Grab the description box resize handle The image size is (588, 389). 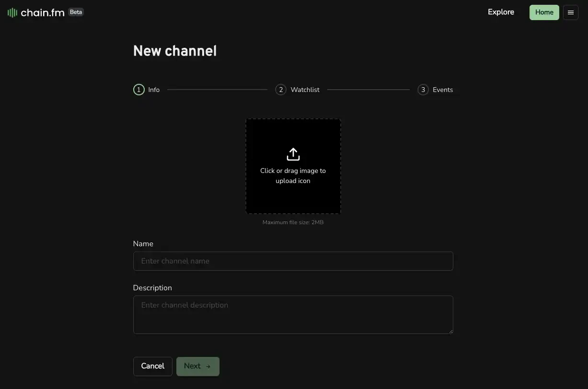pyautogui.click(x=450, y=331)
